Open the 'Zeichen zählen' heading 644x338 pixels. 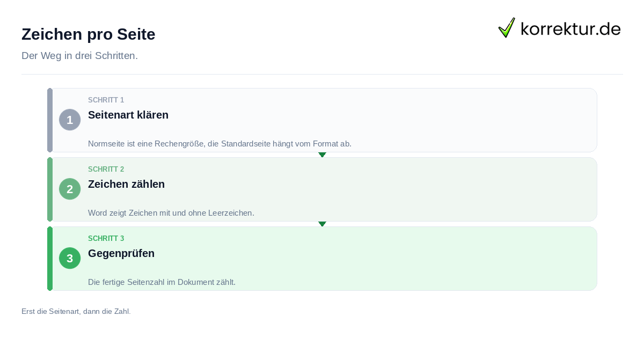click(126, 184)
